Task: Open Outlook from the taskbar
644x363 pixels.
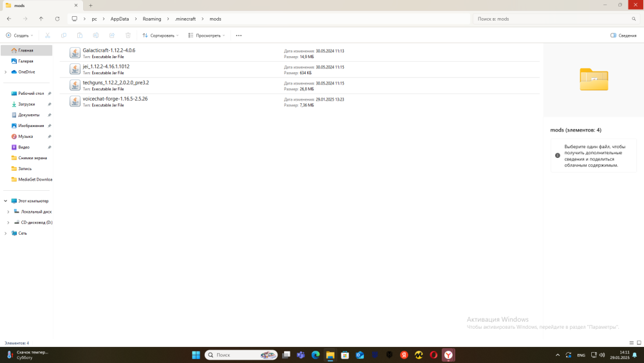Action: 360,355
